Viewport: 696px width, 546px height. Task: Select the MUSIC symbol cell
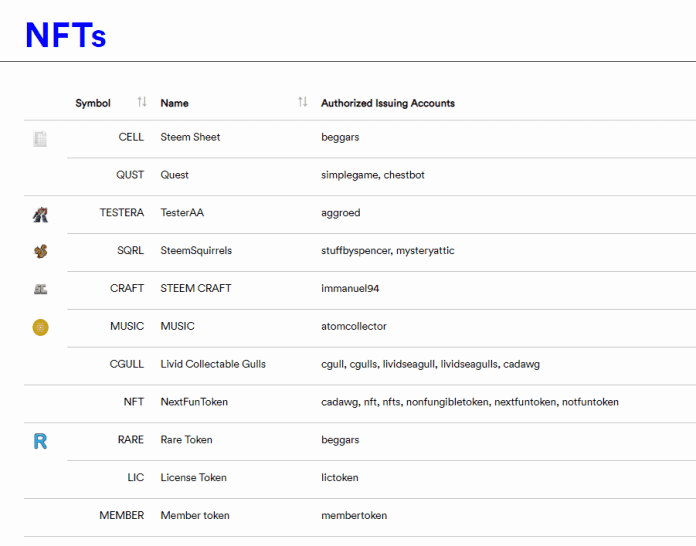coord(127,326)
